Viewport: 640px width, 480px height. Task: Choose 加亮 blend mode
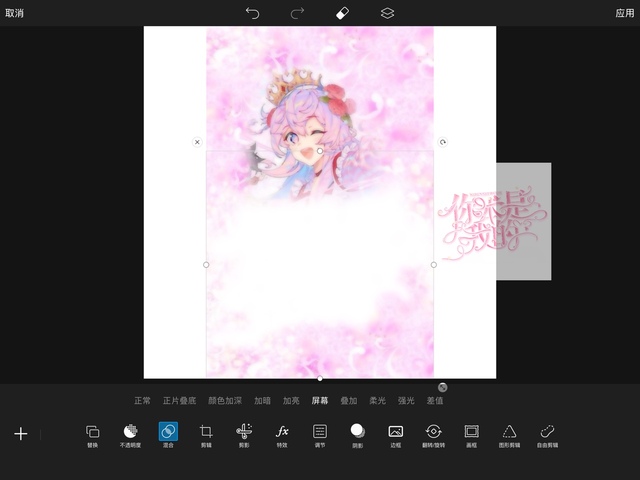coord(291,401)
